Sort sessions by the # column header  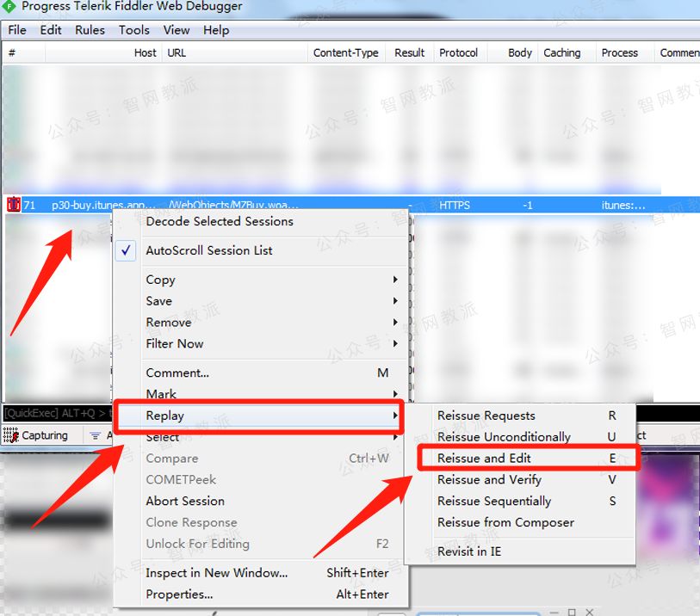[23, 52]
